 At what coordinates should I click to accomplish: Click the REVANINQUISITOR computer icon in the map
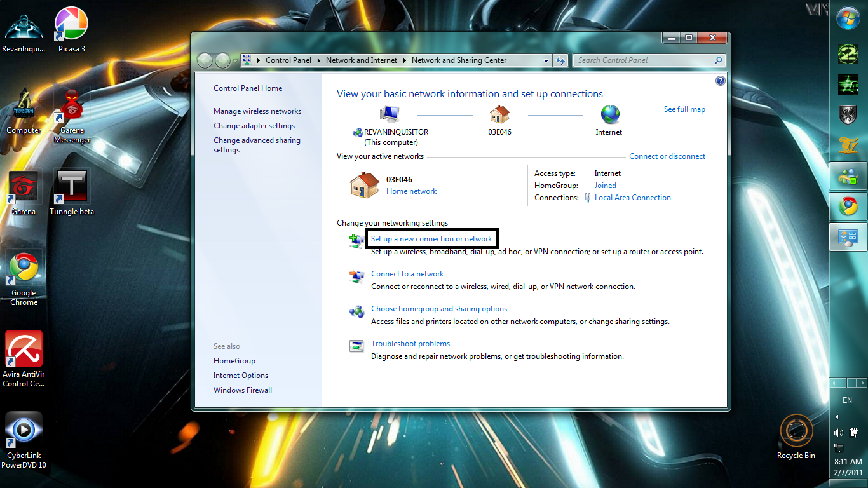(x=390, y=115)
